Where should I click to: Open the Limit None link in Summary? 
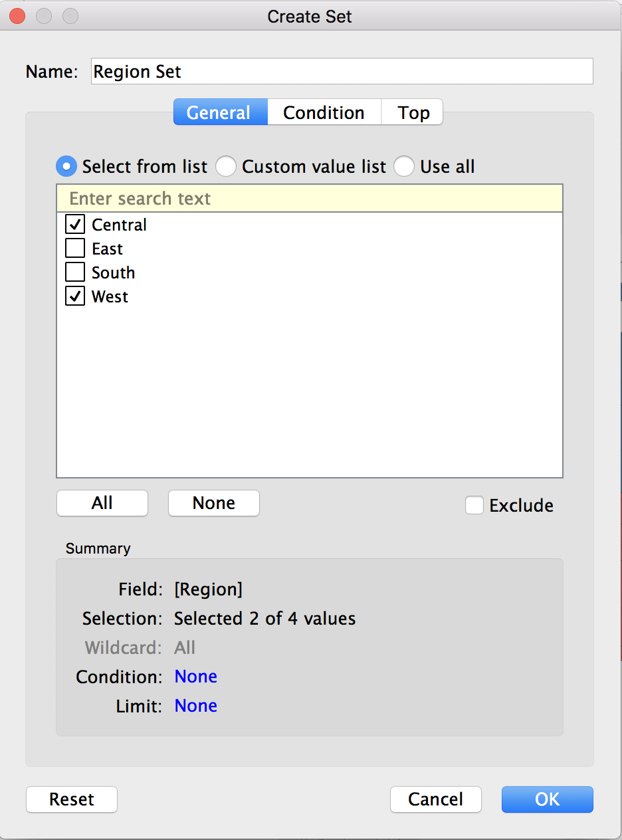click(x=195, y=706)
